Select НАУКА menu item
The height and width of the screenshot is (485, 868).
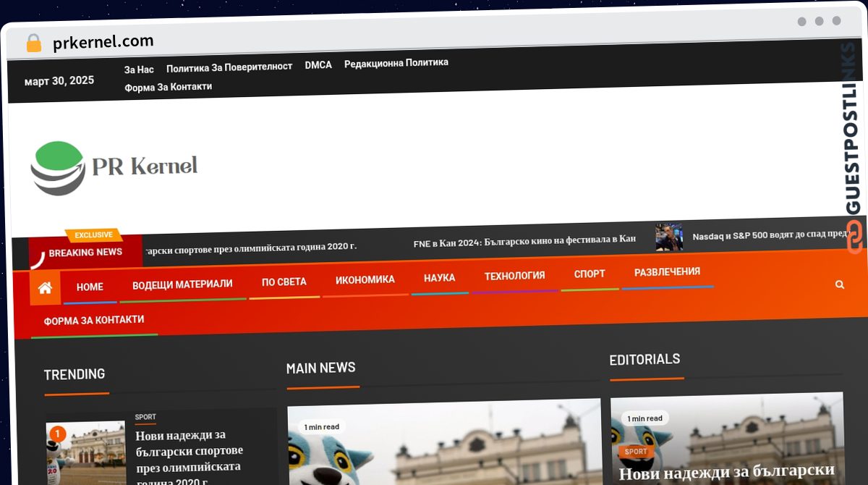click(x=440, y=278)
